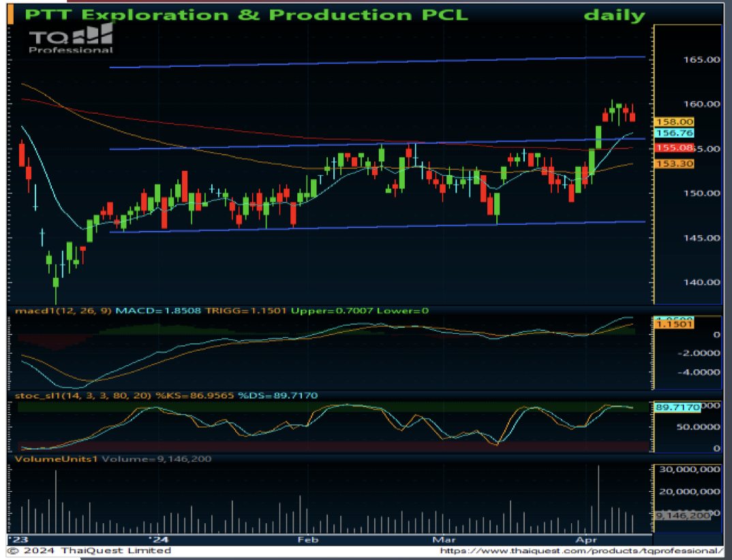Click the "MACD=1.8508" readout
Viewport: 732px width, 560px height.
pyautogui.click(x=158, y=311)
